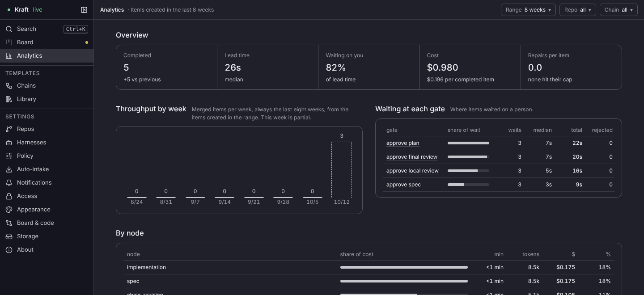Click the tokens column header
This screenshot has height=295, width=644.
[x=531, y=254]
